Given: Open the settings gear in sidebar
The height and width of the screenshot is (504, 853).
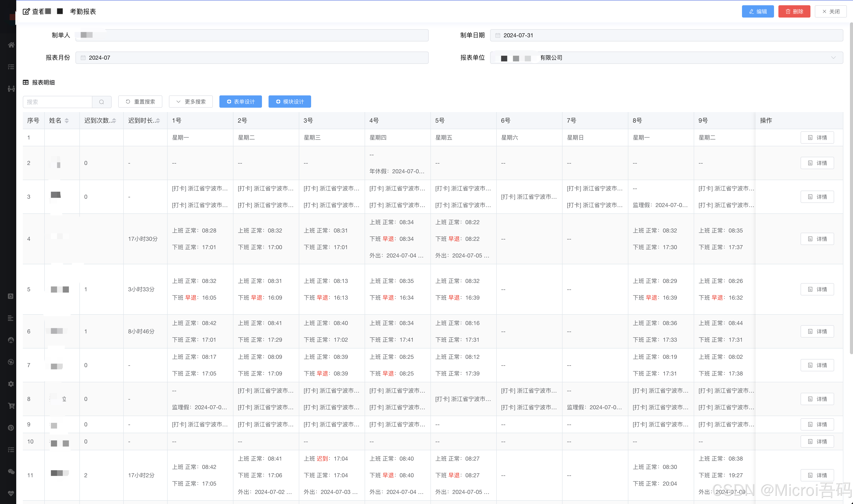Looking at the screenshot, I should pyautogui.click(x=11, y=384).
